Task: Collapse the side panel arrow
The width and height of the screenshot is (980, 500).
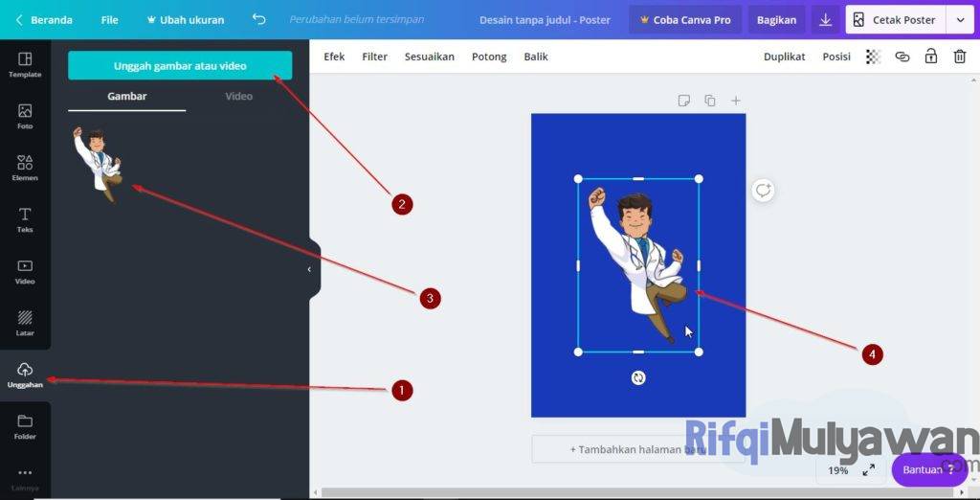Action: (309, 269)
